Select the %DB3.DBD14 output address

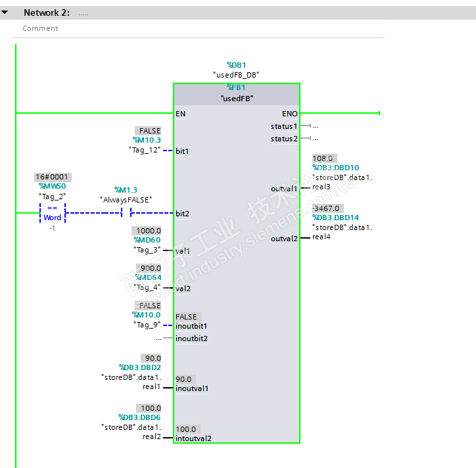(336, 218)
